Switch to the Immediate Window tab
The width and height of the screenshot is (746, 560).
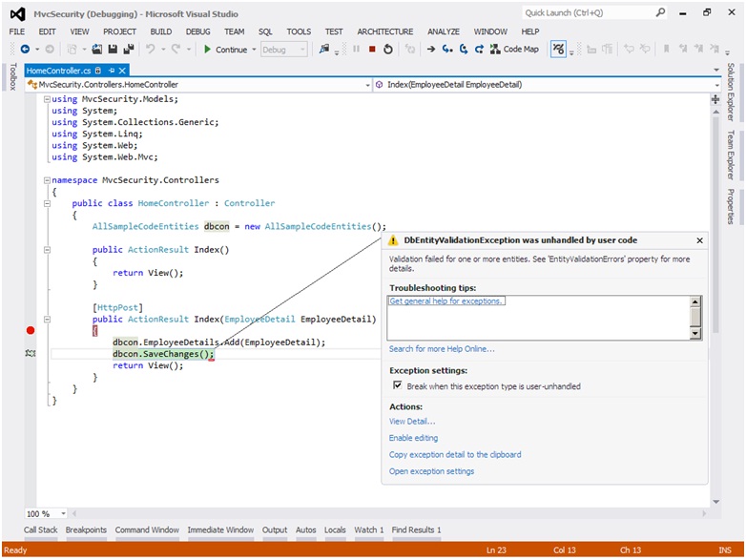coord(220,529)
